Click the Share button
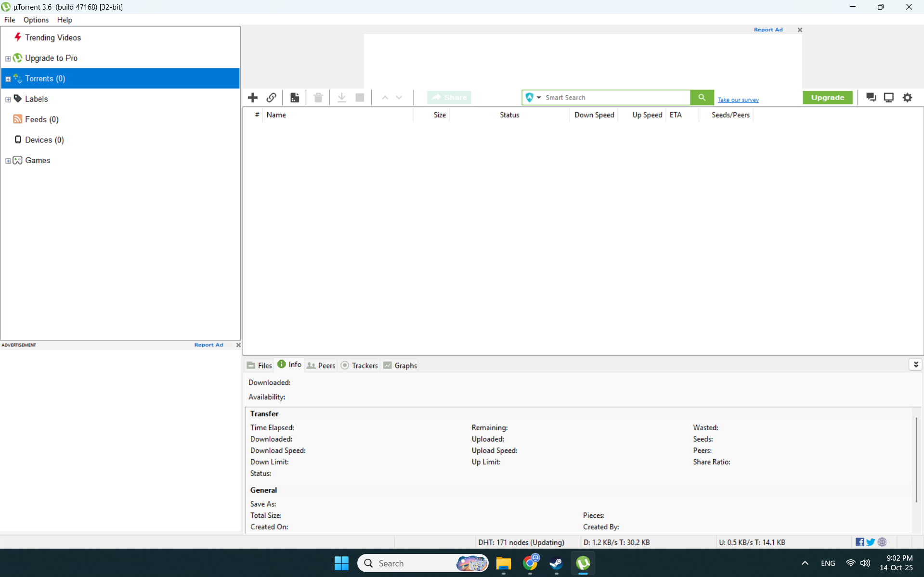924x577 pixels. click(449, 98)
